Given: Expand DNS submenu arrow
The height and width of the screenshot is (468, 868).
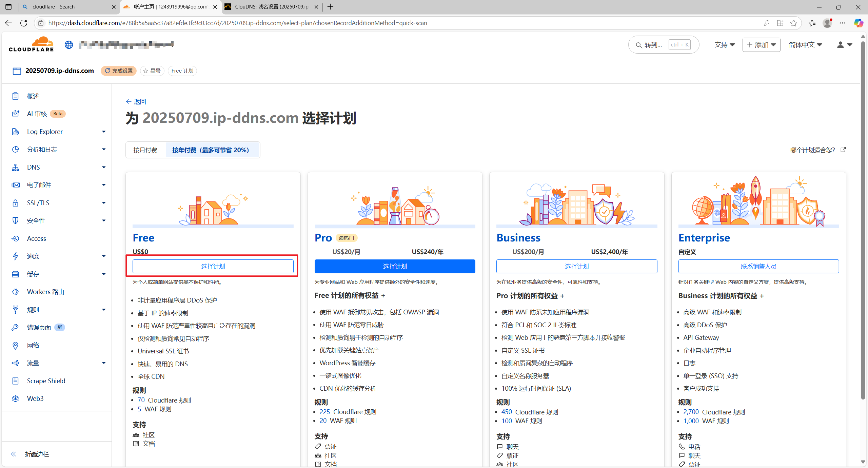Looking at the screenshot, I should click(104, 167).
